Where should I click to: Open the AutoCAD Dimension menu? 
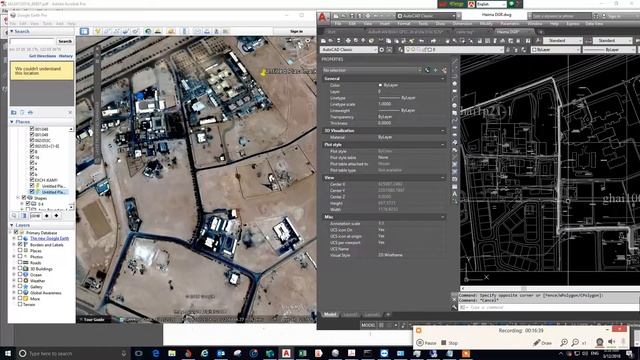462,24
